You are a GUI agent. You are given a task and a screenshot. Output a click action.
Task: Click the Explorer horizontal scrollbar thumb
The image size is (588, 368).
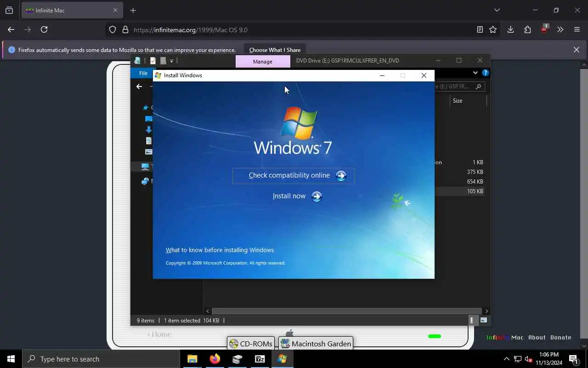pyautogui.click(x=347, y=311)
